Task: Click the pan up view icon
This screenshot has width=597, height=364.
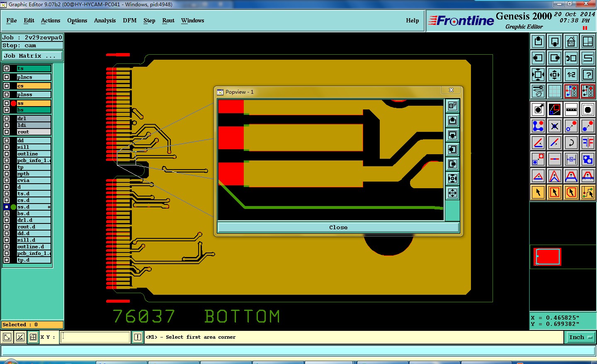Action: point(538,41)
